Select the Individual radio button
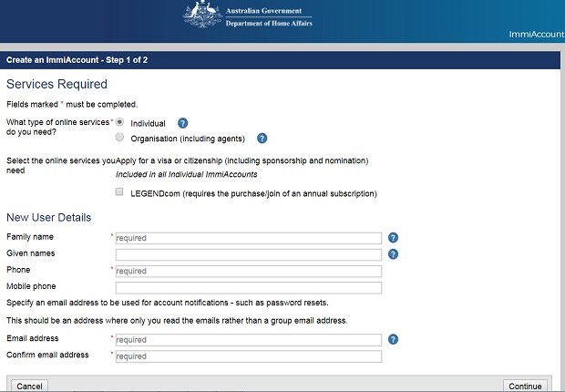Screen dimensions: 565x392 [119, 122]
